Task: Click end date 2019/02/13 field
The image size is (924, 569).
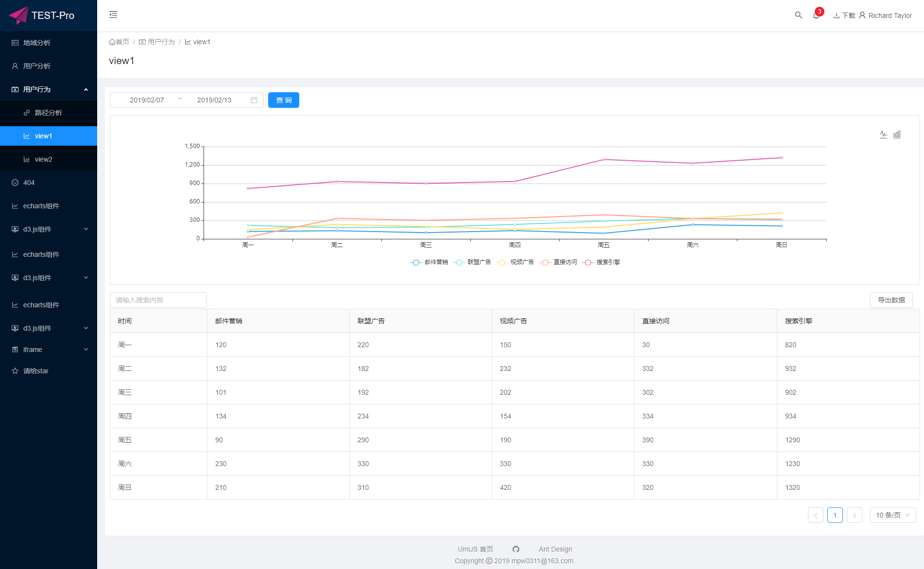Action: point(214,100)
